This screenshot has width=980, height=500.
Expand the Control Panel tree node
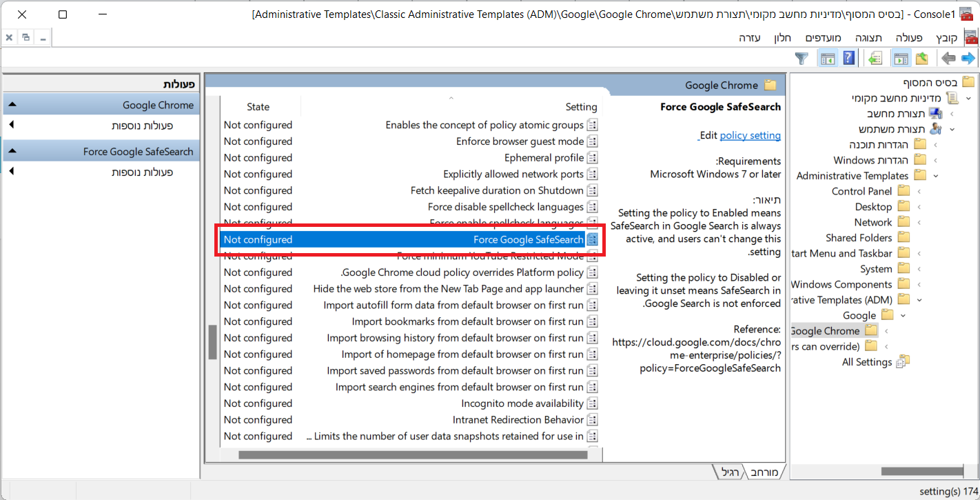919,191
